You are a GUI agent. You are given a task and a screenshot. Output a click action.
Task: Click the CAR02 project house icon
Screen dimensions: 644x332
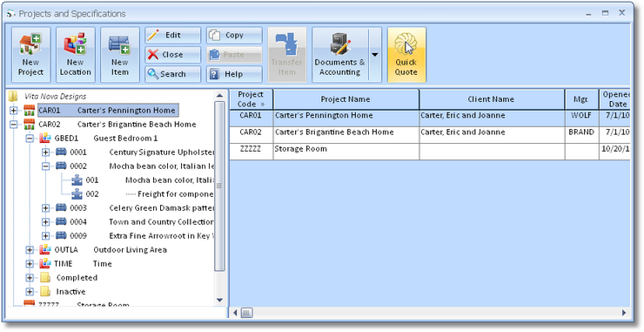click(30, 125)
